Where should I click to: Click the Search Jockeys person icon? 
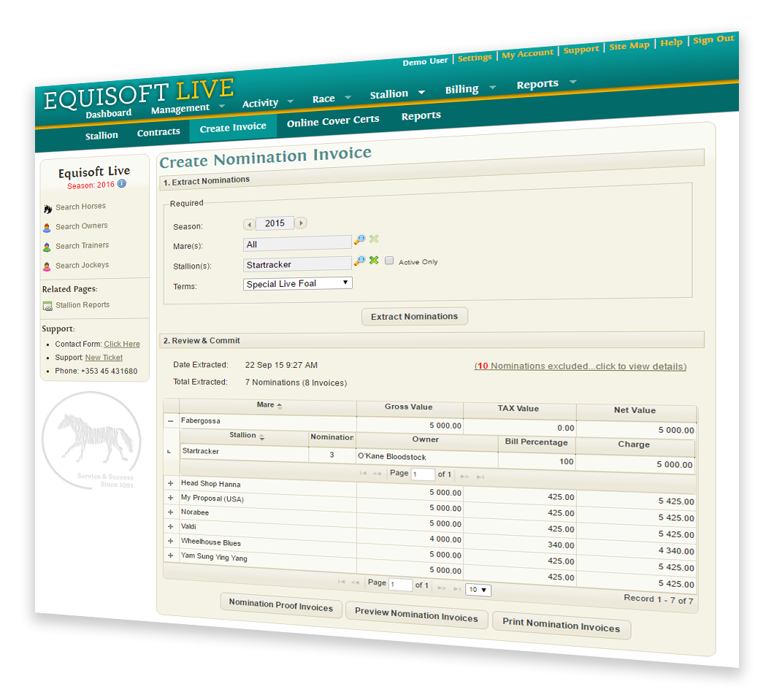point(47,267)
